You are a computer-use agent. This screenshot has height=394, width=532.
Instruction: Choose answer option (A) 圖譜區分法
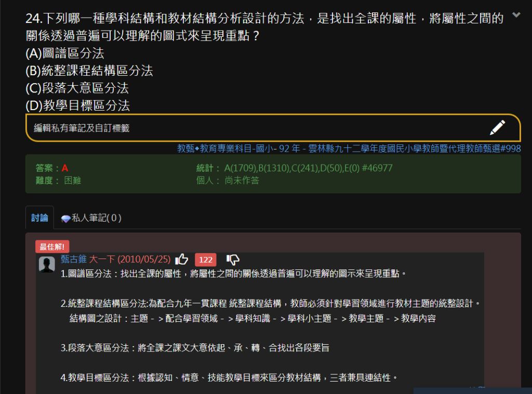[65, 53]
